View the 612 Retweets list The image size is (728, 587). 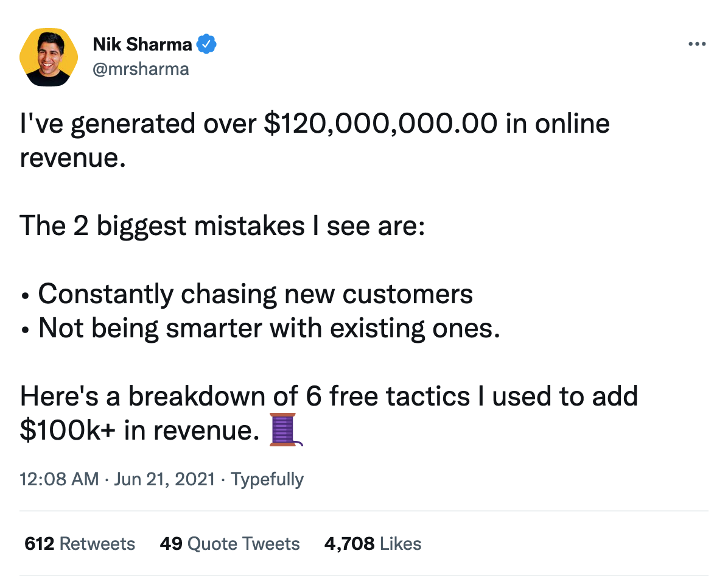[x=80, y=543]
